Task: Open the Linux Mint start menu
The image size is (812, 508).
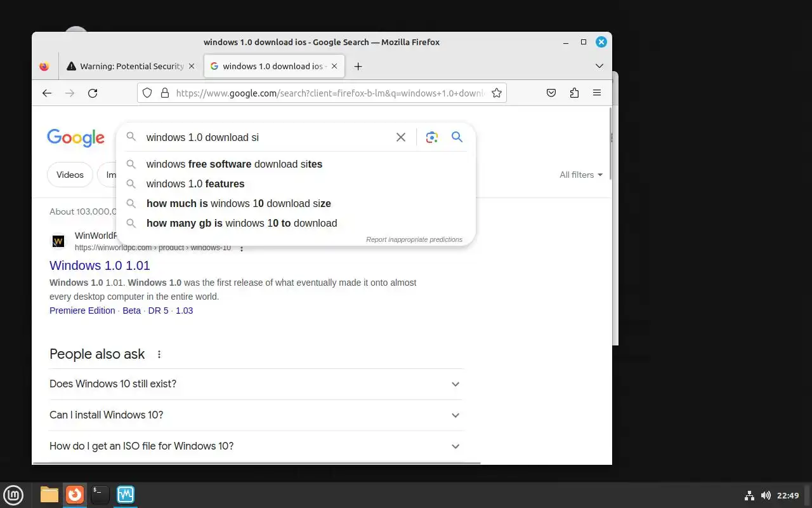Action: (13, 495)
